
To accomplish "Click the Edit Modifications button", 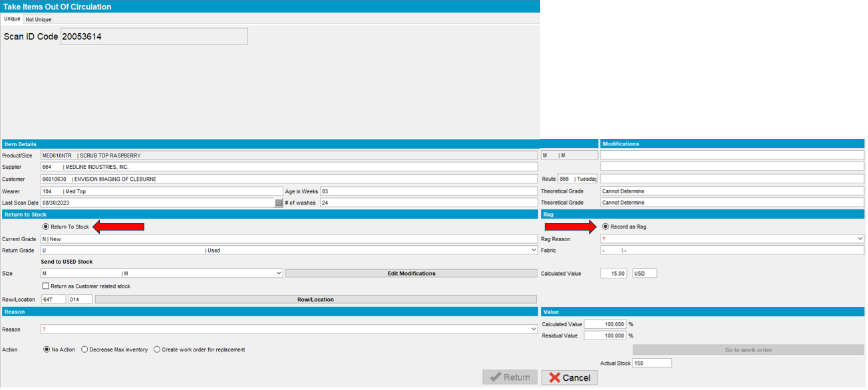I will [411, 273].
